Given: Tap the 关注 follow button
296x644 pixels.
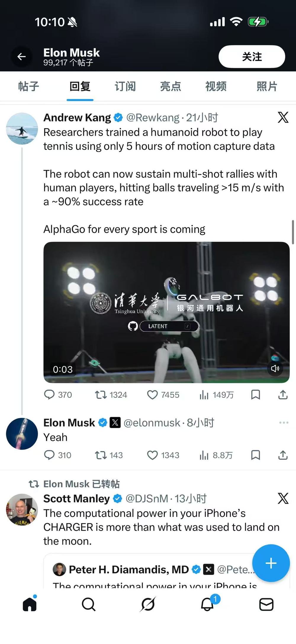Looking at the screenshot, I should (252, 57).
